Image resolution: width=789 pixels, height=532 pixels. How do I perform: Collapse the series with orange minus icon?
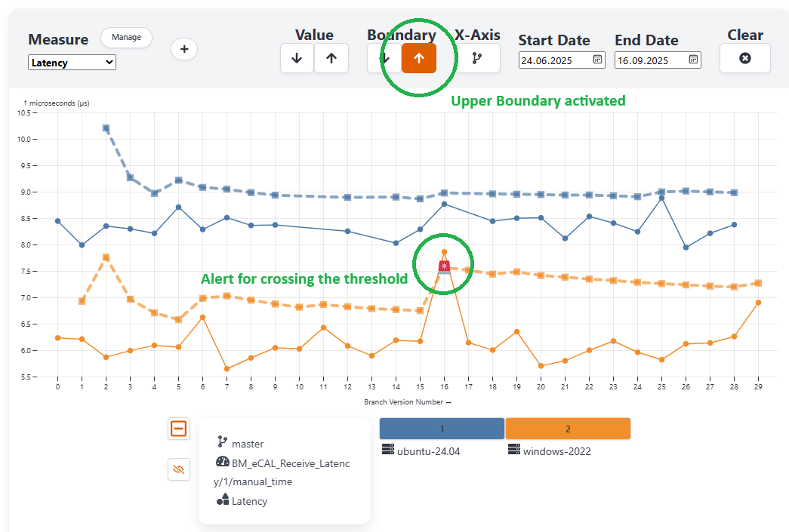[x=179, y=429]
